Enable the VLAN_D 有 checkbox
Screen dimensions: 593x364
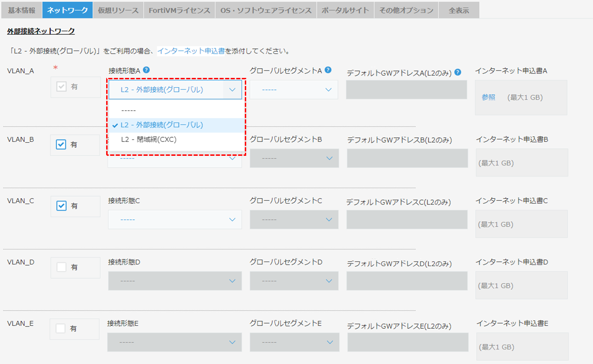pyautogui.click(x=61, y=268)
